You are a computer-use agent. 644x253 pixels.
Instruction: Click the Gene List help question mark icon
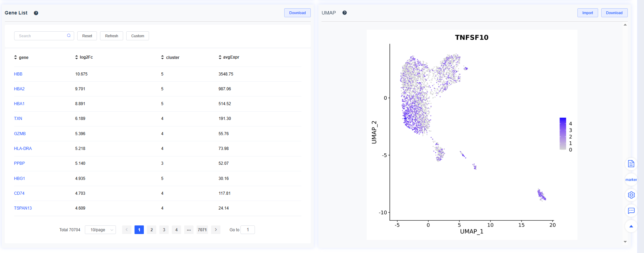click(36, 13)
